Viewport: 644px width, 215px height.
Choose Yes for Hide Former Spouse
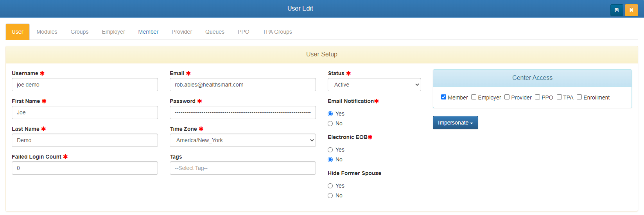tap(330, 186)
